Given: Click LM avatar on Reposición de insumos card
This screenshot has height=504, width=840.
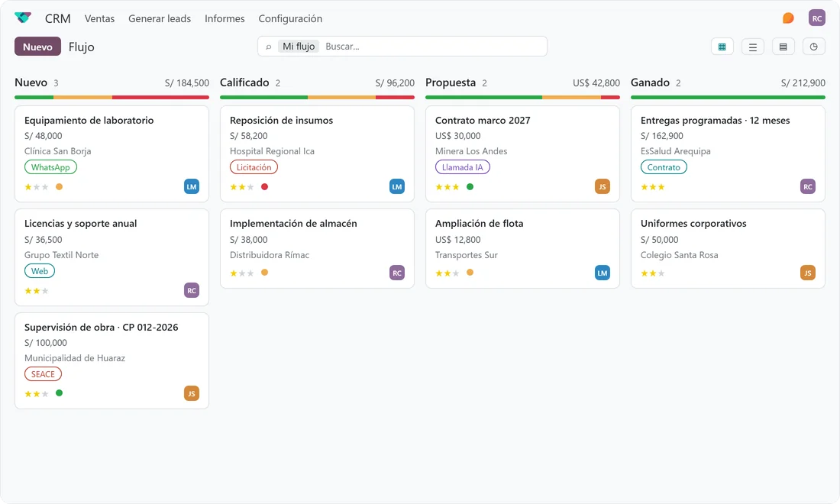Looking at the screenshot, I should tap(396, 186).
